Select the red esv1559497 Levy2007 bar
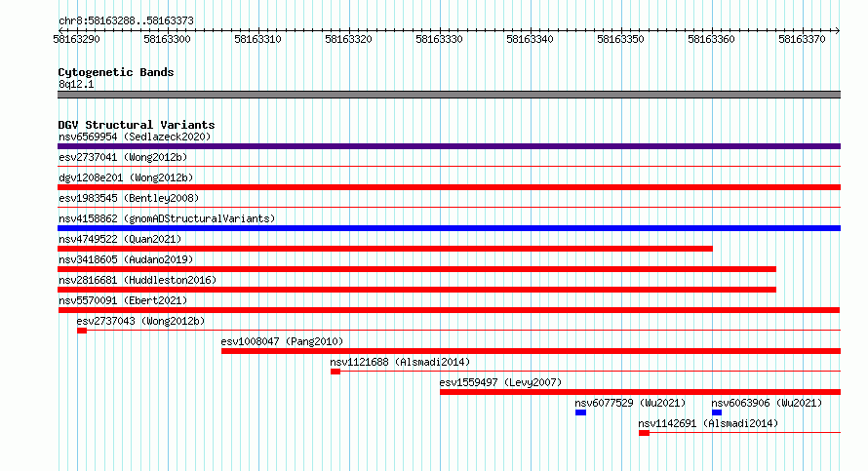The height and width of the screenshot is (471, 868). click(641, 392)
